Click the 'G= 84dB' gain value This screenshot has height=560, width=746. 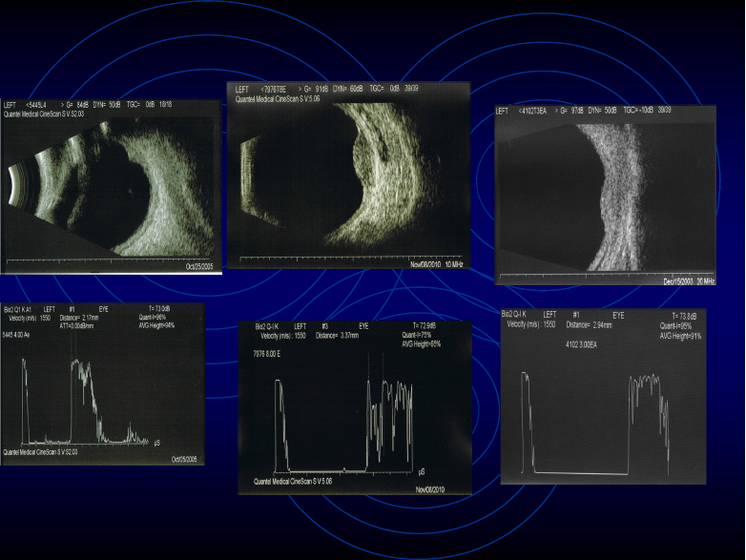tap(77, 105)
